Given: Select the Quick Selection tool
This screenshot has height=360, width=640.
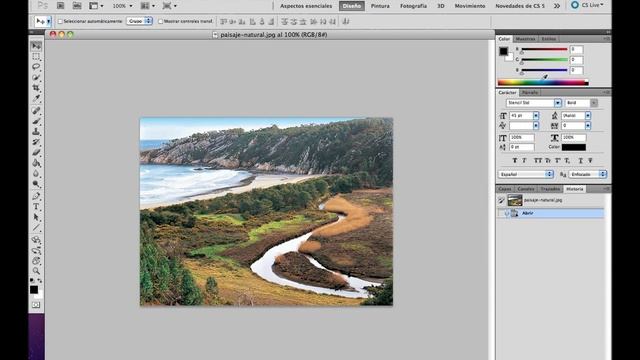Looking at the screenshot, I should 36,77.
